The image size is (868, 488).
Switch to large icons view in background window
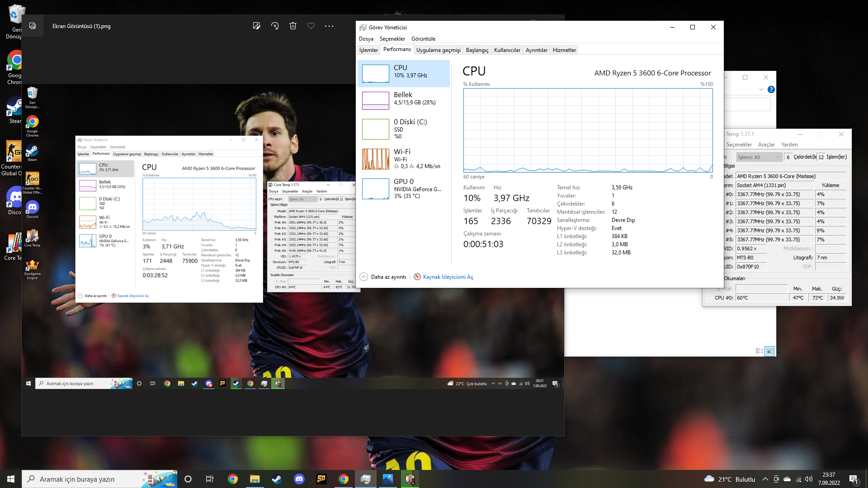coord(769,351)
